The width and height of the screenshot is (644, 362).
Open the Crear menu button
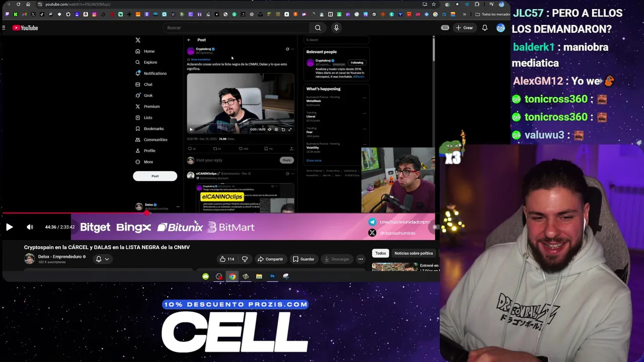[x=464, y=28]
